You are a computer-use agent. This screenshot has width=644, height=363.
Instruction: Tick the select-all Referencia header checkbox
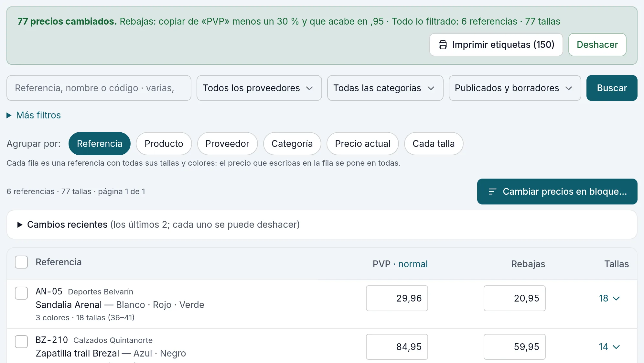(x=21, y=262)
